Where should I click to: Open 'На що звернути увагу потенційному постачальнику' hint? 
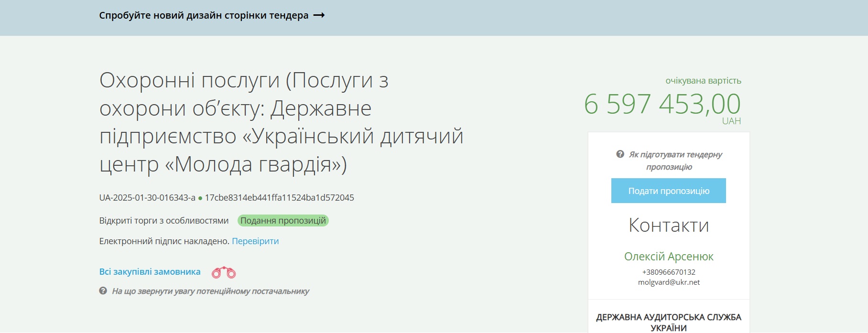210,291
